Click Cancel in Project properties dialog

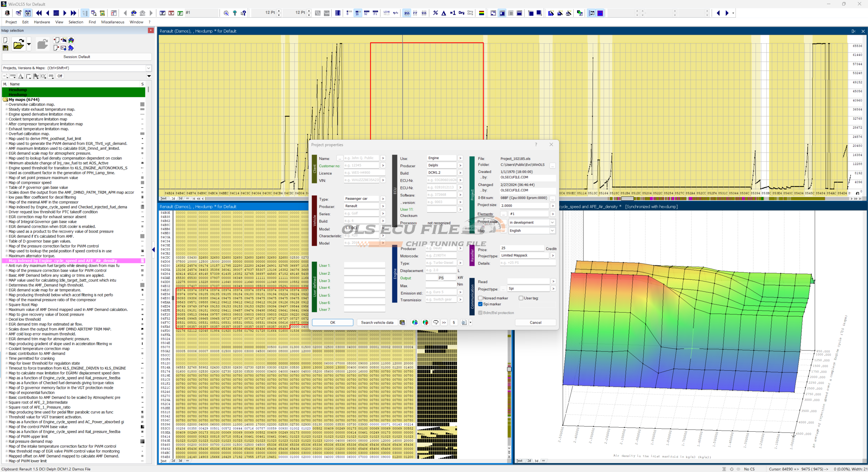click(535, 322)
